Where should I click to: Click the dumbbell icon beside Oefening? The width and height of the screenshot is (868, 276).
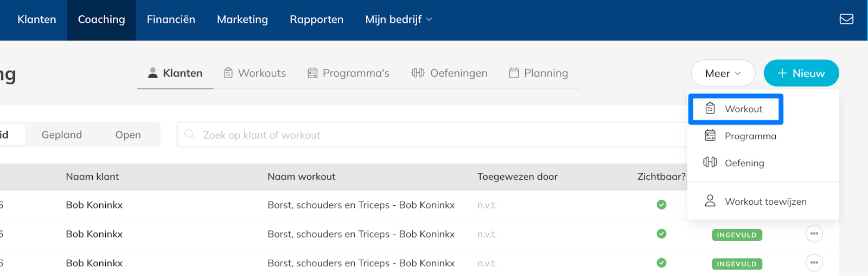pyautogui.click(x=710, y=162)
